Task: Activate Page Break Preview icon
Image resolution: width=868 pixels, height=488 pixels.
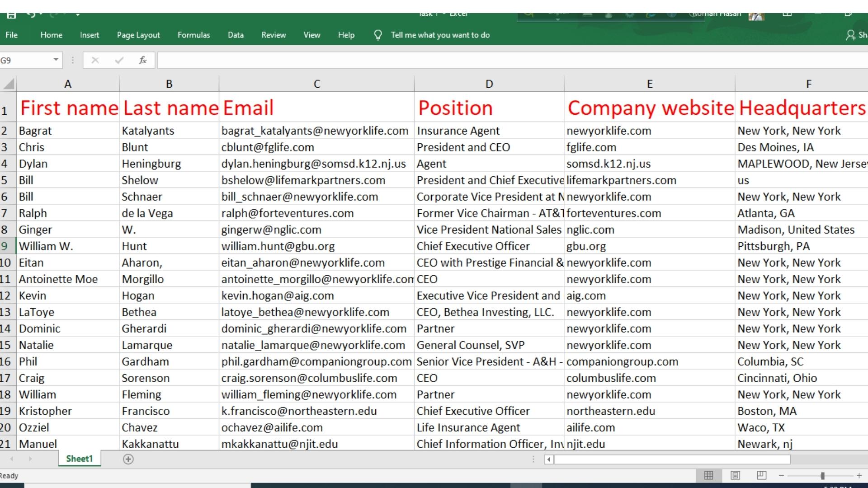Action: coord(761,475)
